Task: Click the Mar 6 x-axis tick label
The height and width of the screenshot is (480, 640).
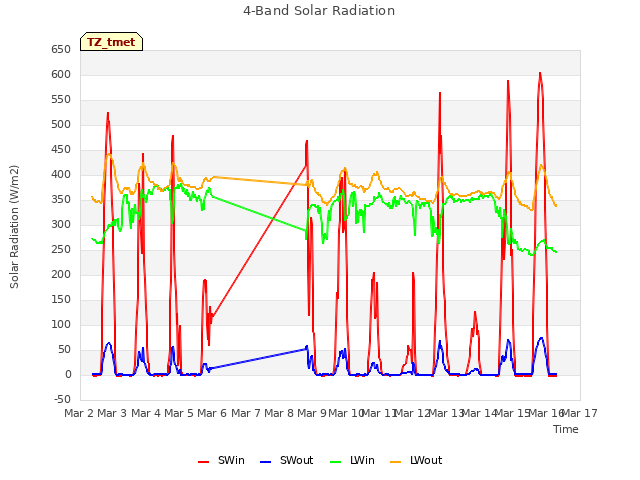Action: 211,413
